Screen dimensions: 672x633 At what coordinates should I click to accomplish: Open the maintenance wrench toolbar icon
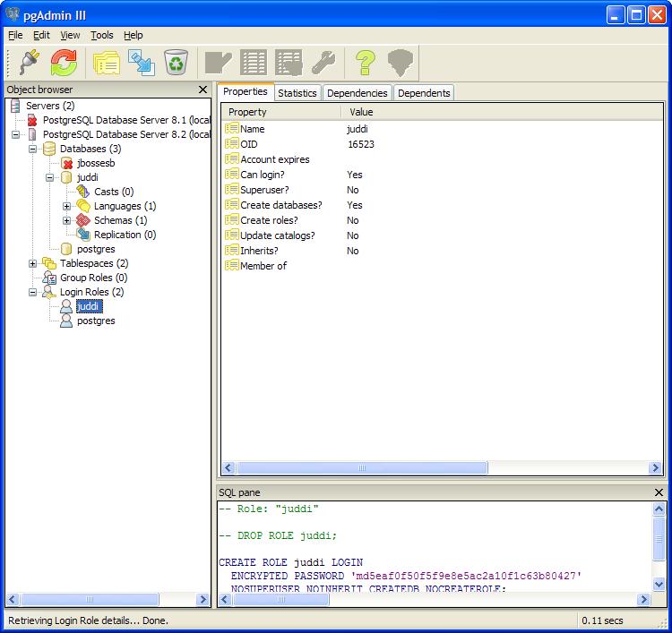[x=323, y=63]
